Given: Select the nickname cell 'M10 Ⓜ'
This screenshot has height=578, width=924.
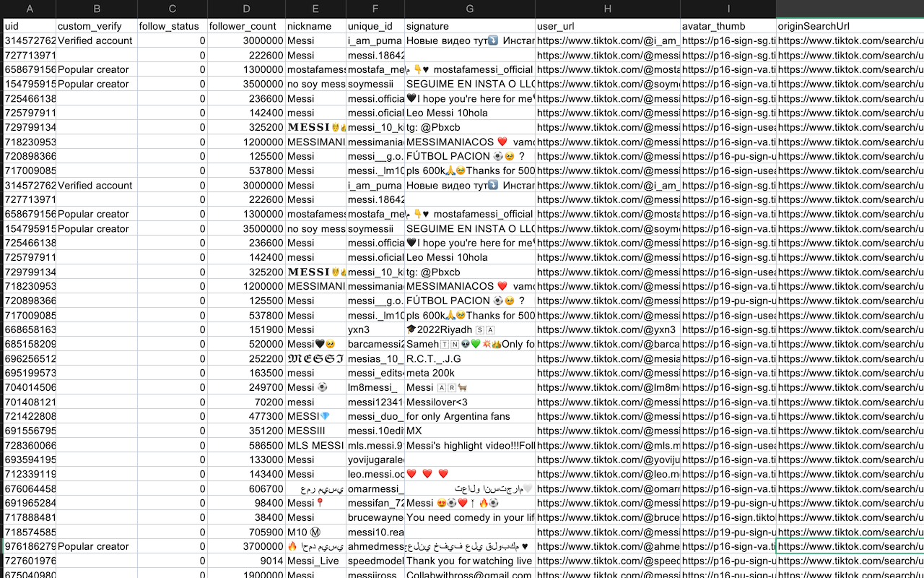Looking at the screenshot, I should pyautogui.click(x=315, y=532).
